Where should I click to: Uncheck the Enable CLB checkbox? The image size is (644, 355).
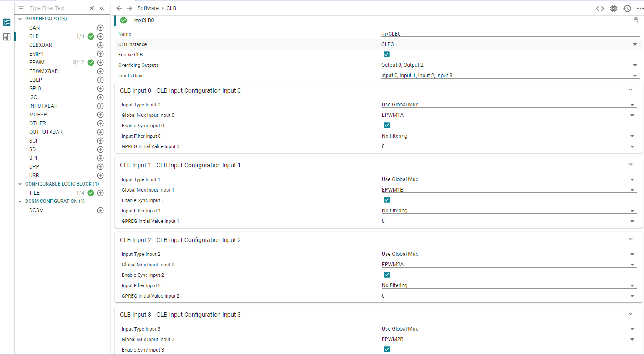387,54
